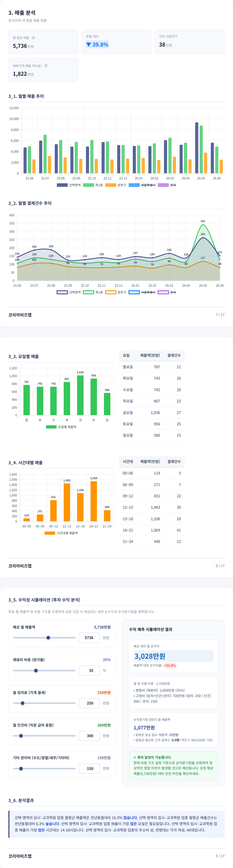The image size is (233, 868).
Task: Click the 250 monthly rent input field
Action: [89, 703]
